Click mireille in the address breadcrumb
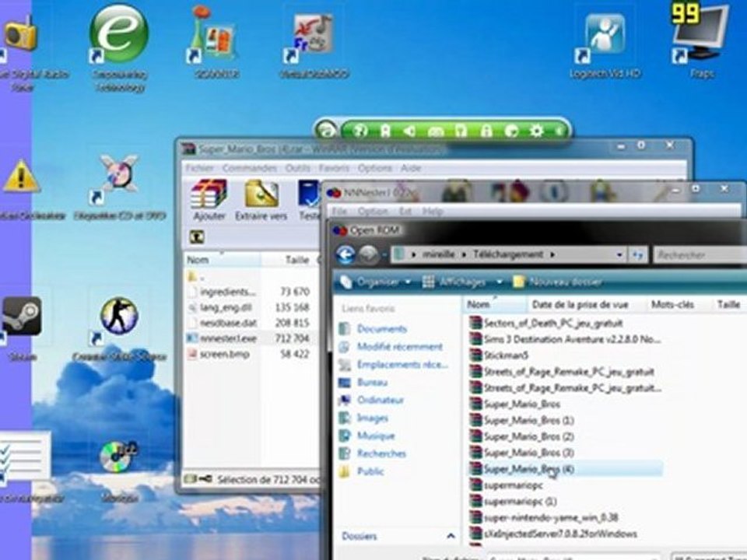The height and width of the screenshot is (560, 747). pos(439,255)
